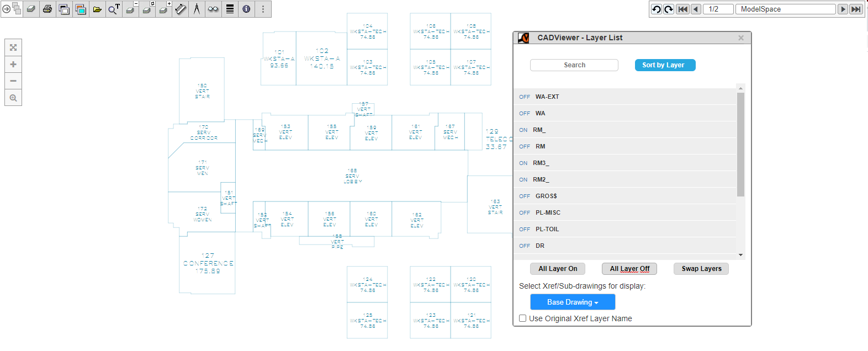This screenshot has width=868, height=351.
Task: Click the rotate counterclockwise arrow icon
Action: (657, 9)
